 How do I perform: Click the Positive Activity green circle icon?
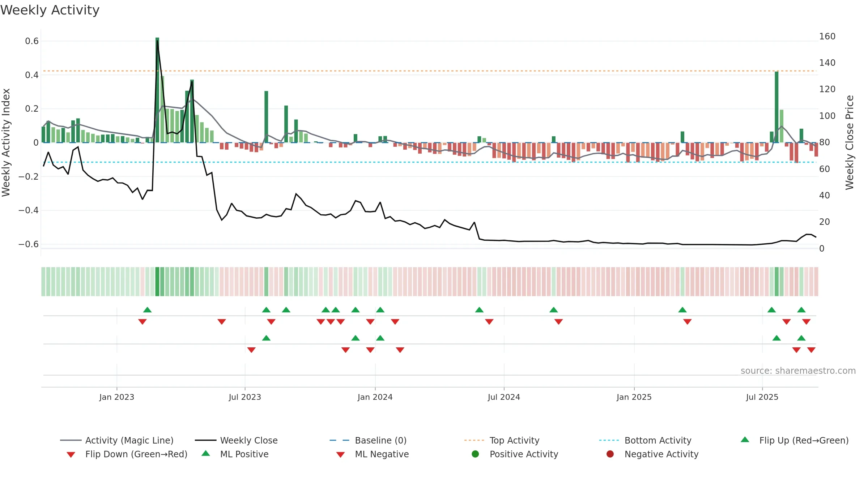point(475,454)
